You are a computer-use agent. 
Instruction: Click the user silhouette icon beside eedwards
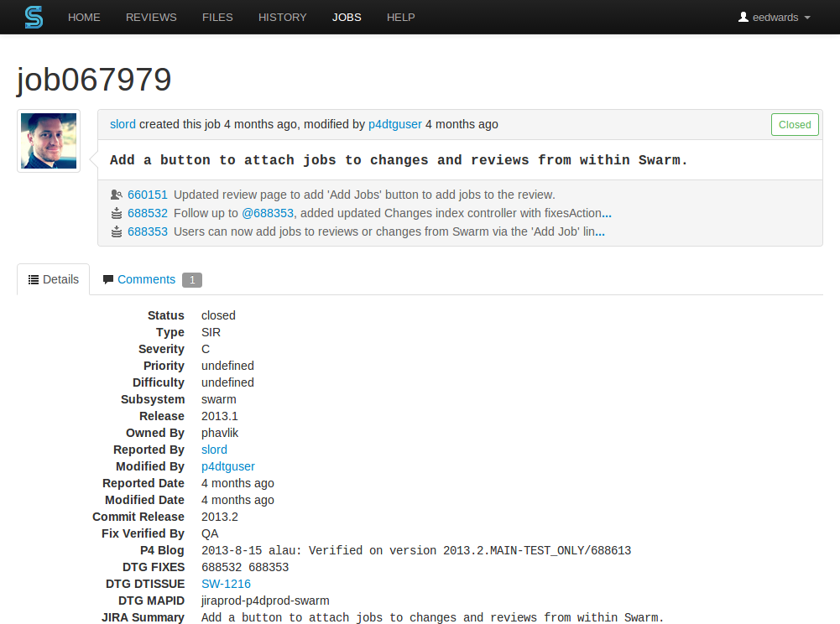pos(743,17)
